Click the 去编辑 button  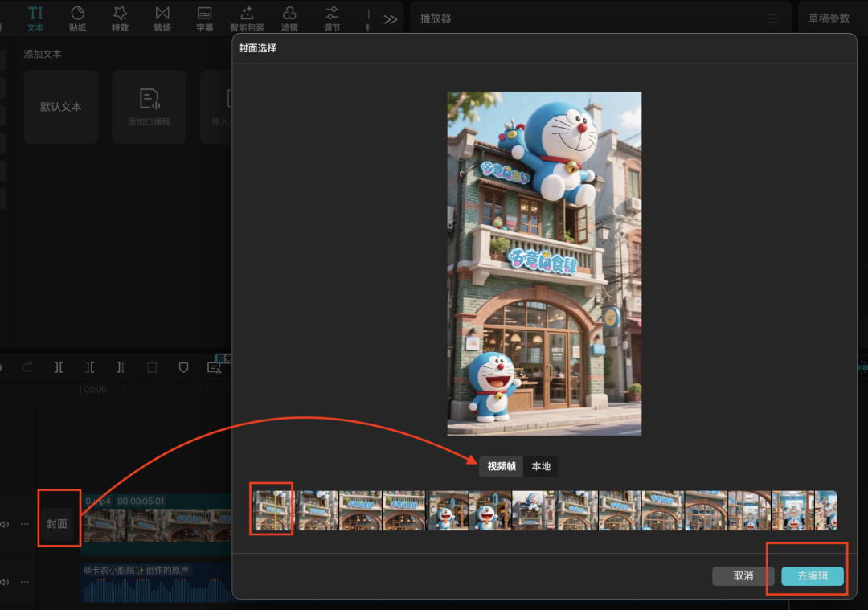pos(813,576)
